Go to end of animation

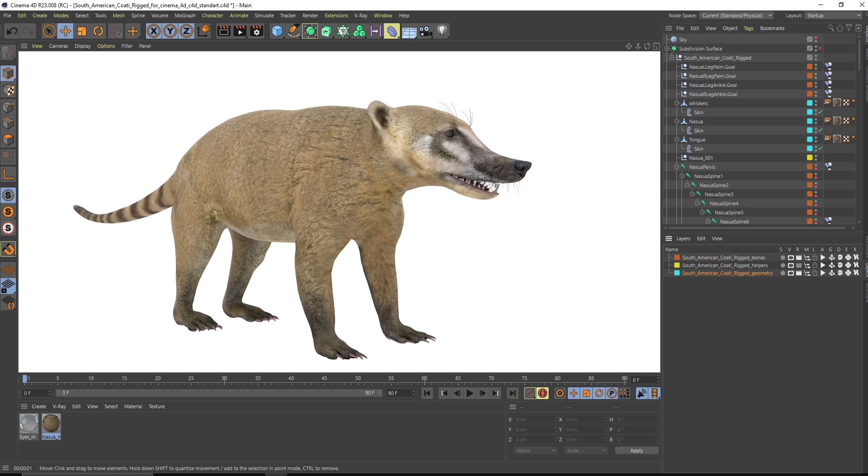pyautogui.click(x=513, y=393)
